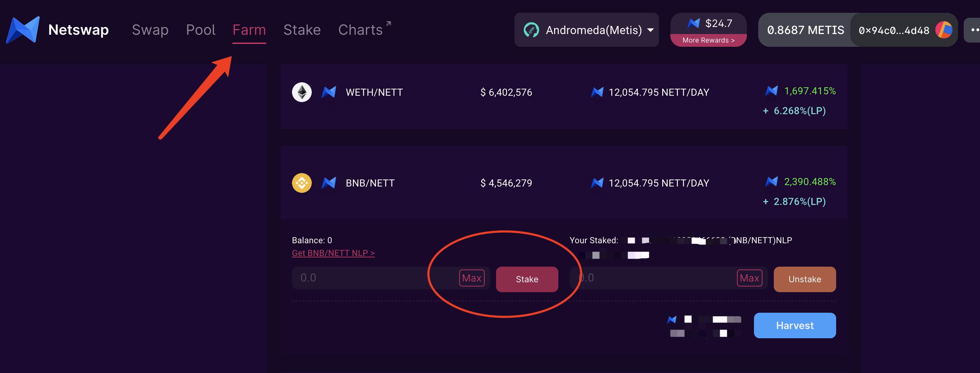980x373 pixels.
Task: Click the Balance: 0 label
Action: pyautogui.click(x=312, y=240)
